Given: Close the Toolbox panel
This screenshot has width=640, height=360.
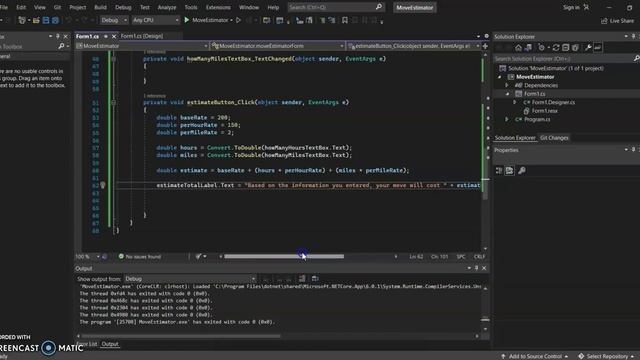Looking at the screenshot, I should [x=65, y=36].
